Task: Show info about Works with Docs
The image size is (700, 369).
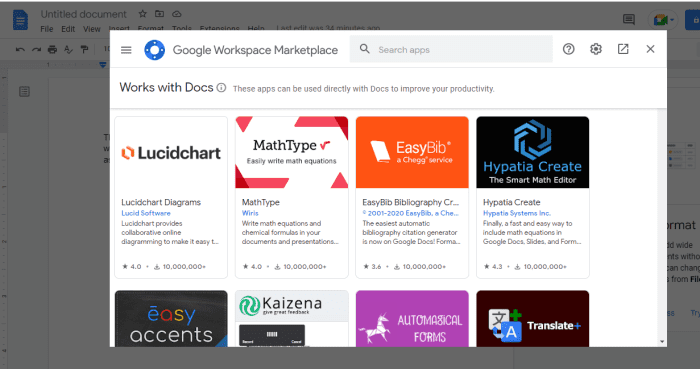Action: [221, 87]
